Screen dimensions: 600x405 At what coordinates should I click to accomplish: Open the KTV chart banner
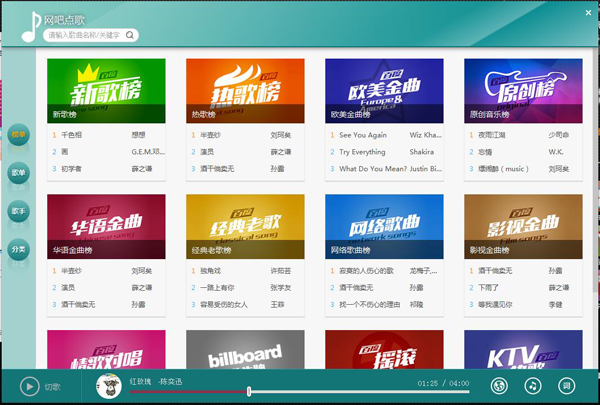point(523,349)
